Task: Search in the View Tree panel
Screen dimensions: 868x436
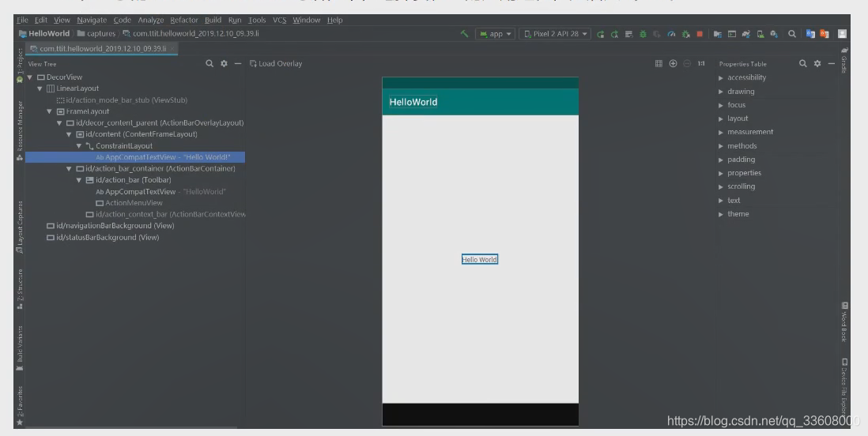Action: [209, 64]
